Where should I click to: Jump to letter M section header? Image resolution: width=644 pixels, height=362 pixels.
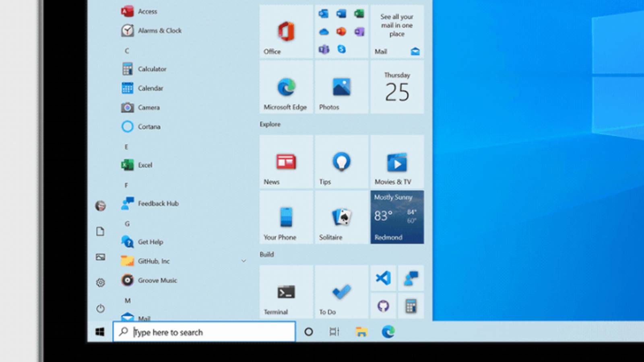coord(128,300)
